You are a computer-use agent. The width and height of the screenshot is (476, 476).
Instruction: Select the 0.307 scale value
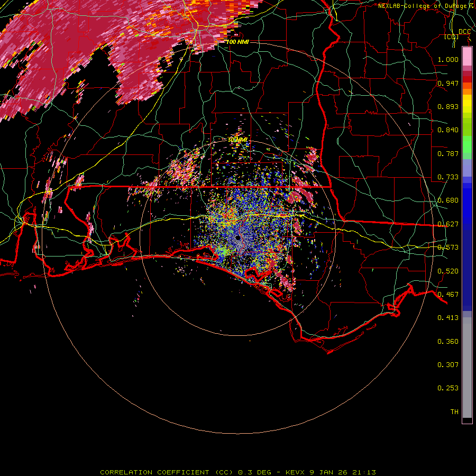(448, 365)
